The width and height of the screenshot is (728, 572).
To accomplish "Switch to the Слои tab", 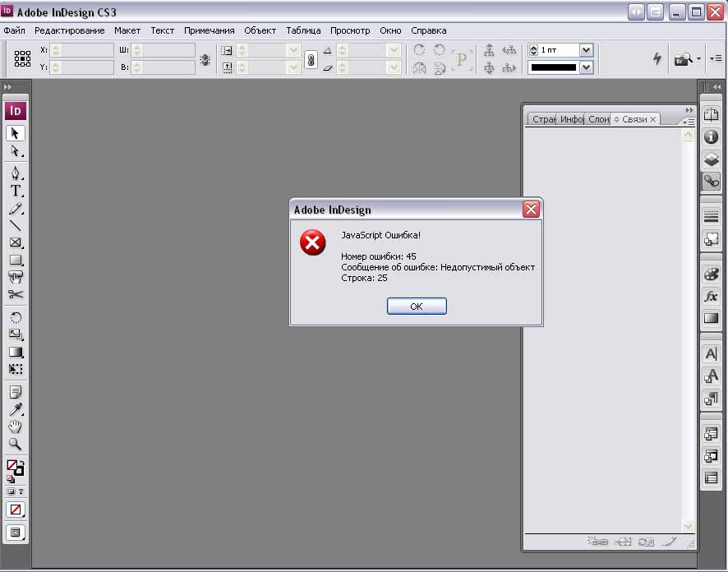I will [x=598, y=119].
